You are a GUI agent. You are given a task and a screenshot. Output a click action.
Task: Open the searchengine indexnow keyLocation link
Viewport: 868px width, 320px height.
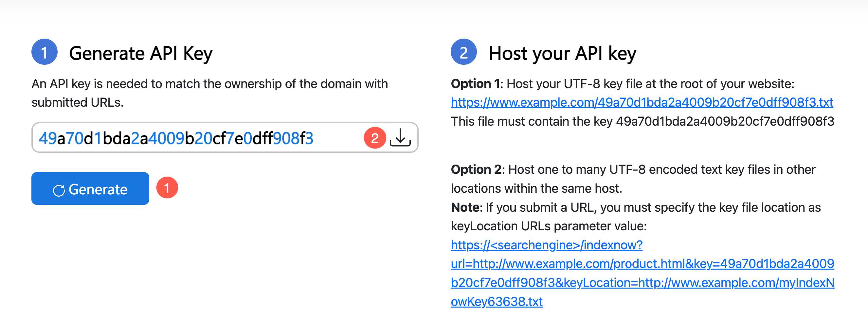tap(642, 273)
